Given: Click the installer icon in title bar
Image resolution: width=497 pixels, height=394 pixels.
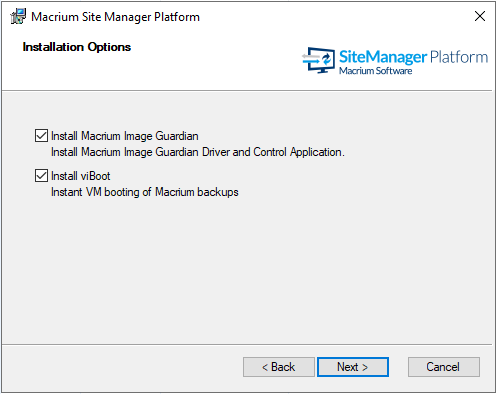Looking at the screenshot, I should [18, 16].
